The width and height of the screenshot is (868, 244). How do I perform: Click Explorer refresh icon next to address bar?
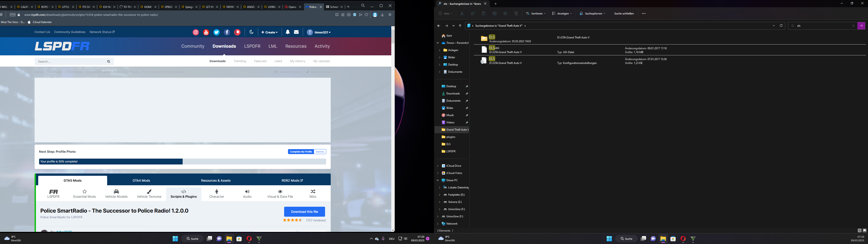781,26
